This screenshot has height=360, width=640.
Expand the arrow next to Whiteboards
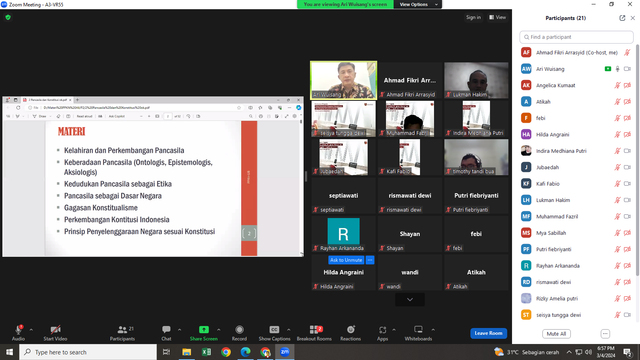433,329
